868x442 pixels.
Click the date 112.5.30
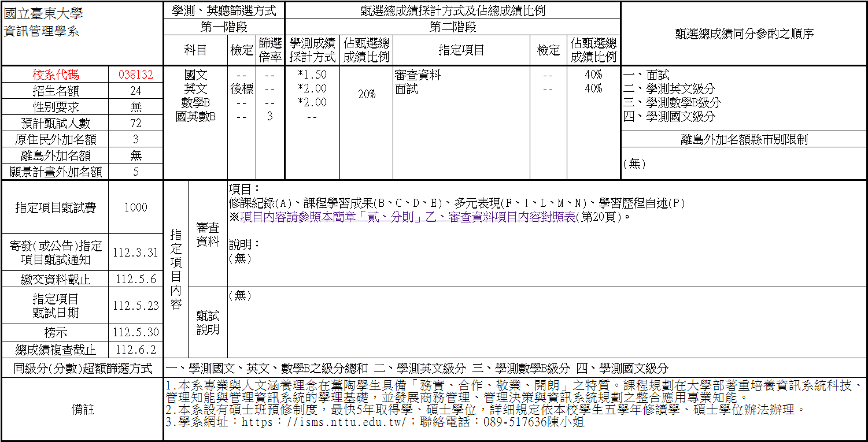point(136,332)
